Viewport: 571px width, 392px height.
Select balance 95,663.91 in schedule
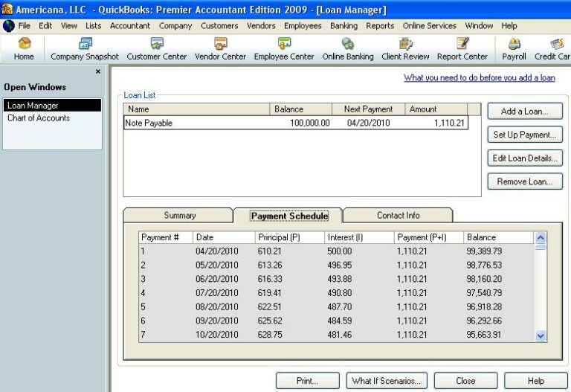coord(483,335)
